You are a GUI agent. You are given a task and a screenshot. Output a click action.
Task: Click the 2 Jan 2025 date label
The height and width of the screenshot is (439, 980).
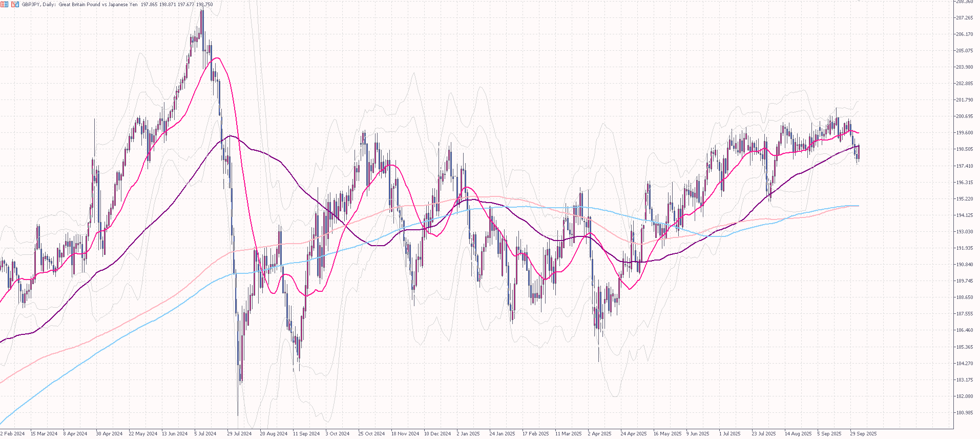tap(468, 434)
